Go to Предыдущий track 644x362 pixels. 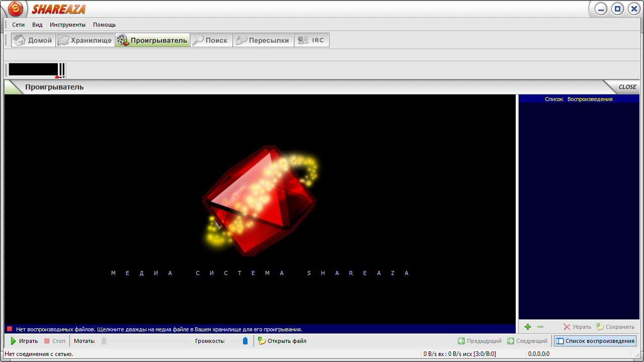pyautogui.click(x=479, y=341)
